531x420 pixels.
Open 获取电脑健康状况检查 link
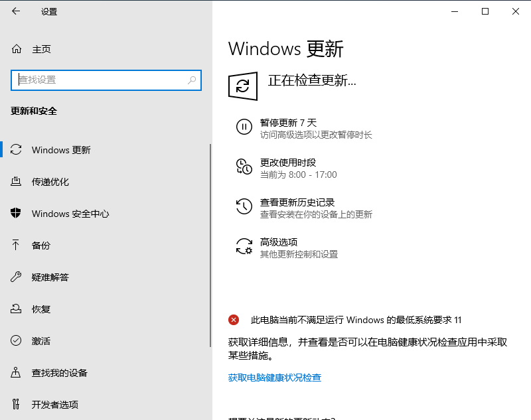274,378
